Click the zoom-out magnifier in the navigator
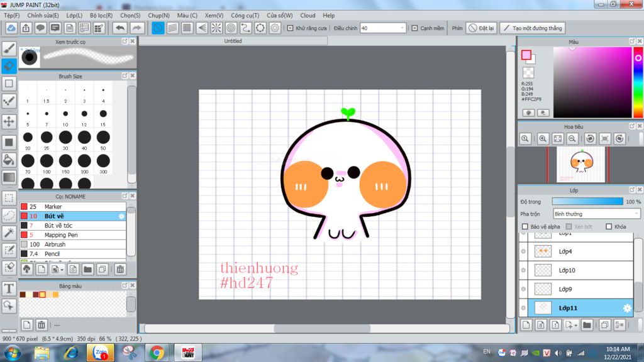This screenshot has width=644, height=362. click(x=572, y=139)
